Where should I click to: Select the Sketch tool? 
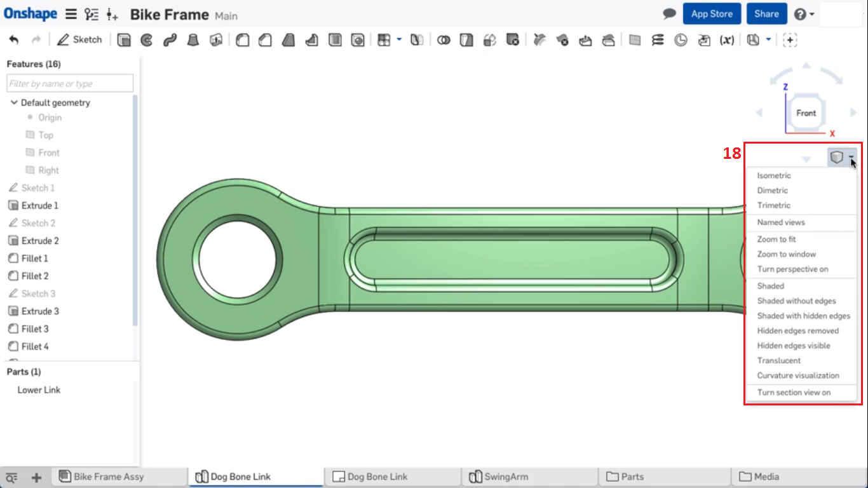pos(79,39)
